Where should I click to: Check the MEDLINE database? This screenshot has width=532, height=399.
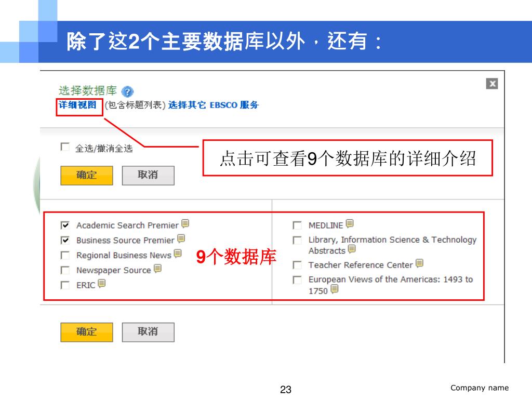click(x=297, y=225)
